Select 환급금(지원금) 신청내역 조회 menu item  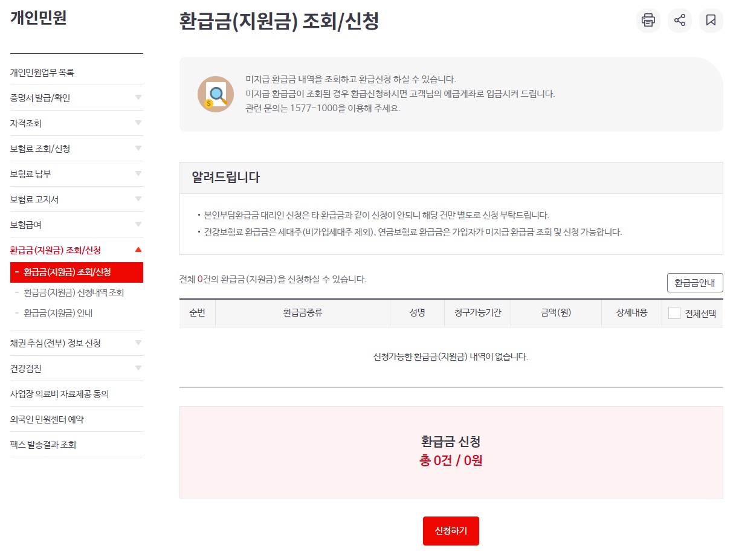click(76, 292)
